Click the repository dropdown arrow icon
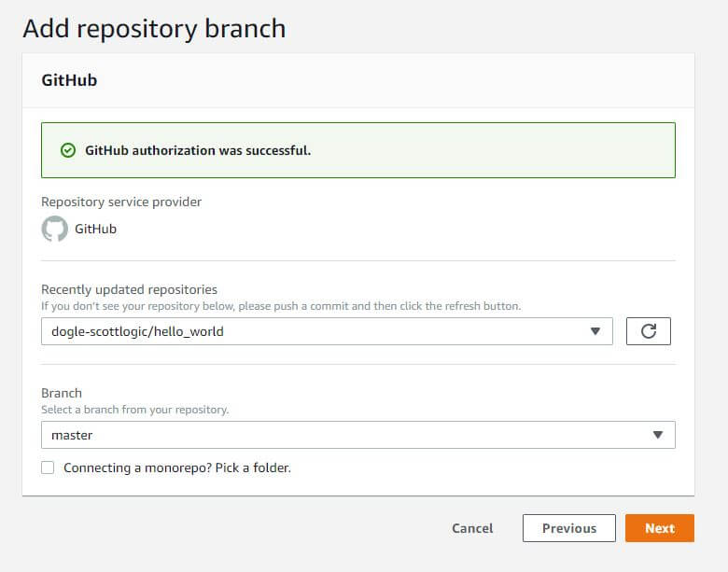Image resolution: width=728 pixels, height=572 pixels. [595, 331]
